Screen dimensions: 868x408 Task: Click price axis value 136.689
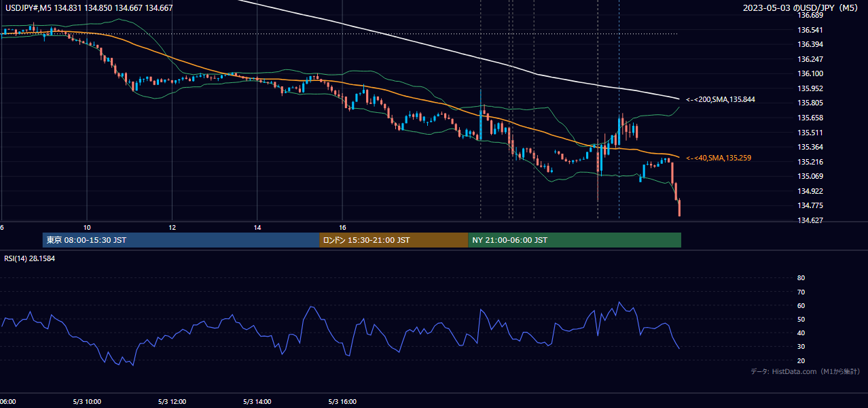coord(810,15)
